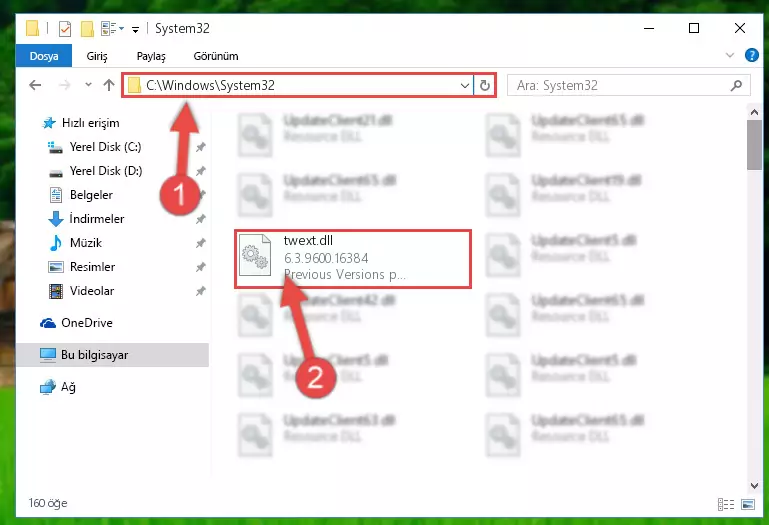The image size is (769, 525).
Task: Open Müzik folder in sidebar
Action: tap(85, 243)
